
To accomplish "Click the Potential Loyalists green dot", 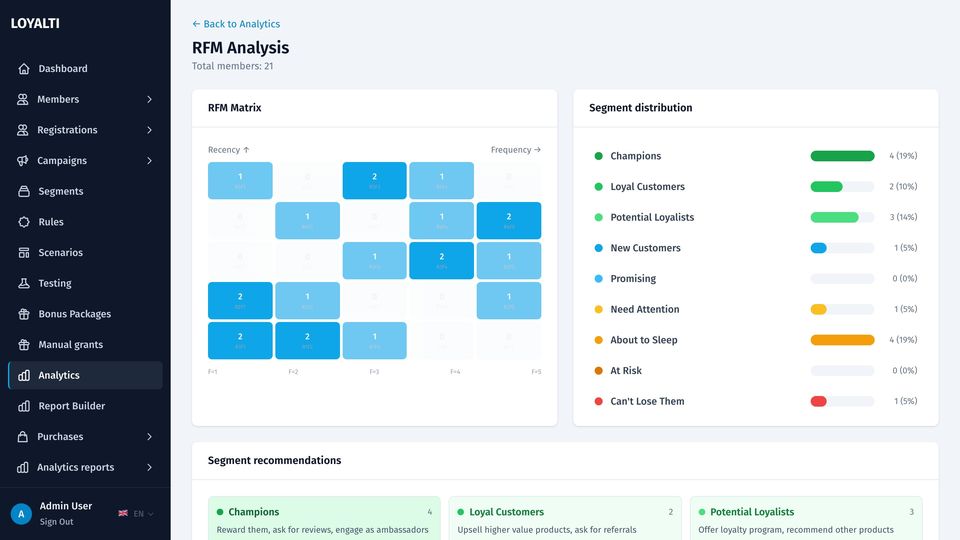I will coord(599,217).
